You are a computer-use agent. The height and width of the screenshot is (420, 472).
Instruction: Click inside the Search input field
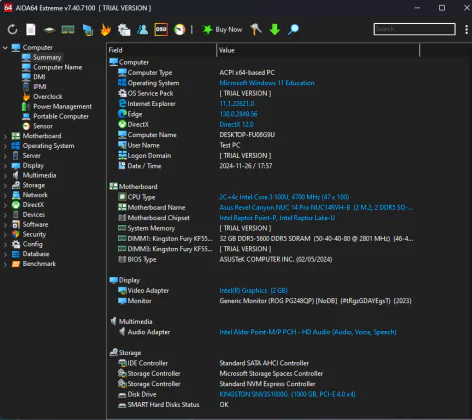click(414, 29)
